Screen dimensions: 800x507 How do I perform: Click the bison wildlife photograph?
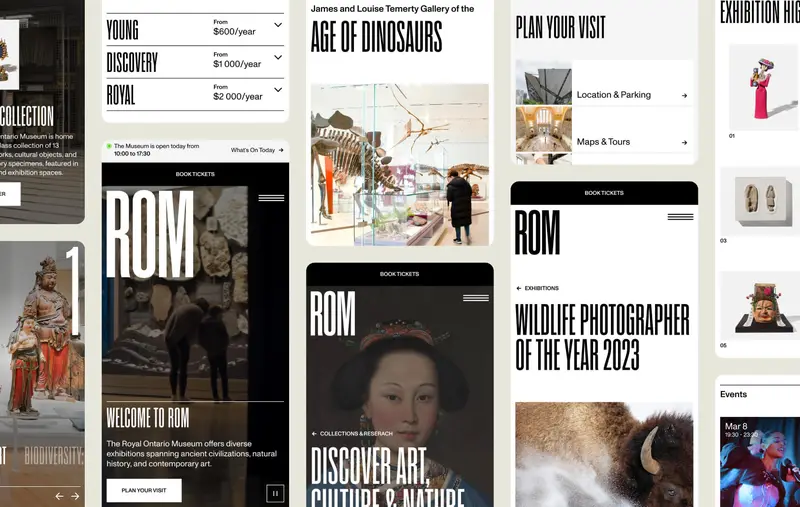[x=604, y=454]
